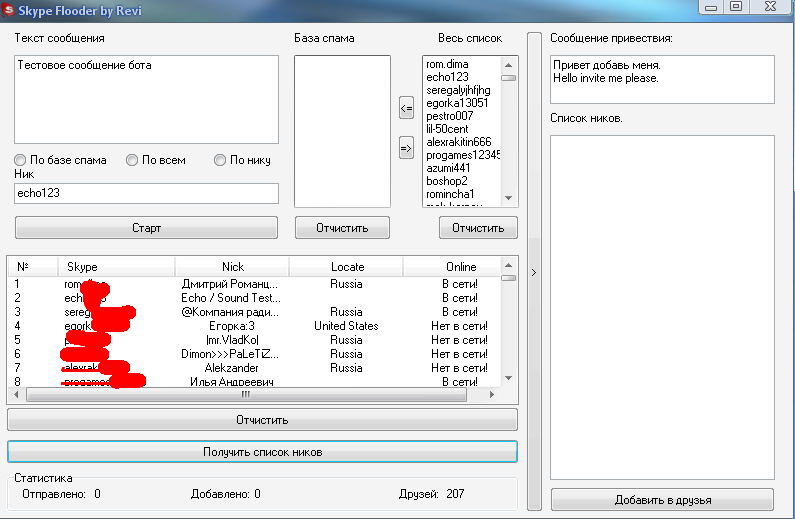Minimize the Skype Flooder window
795x519 pixels.
coord(711,7)
